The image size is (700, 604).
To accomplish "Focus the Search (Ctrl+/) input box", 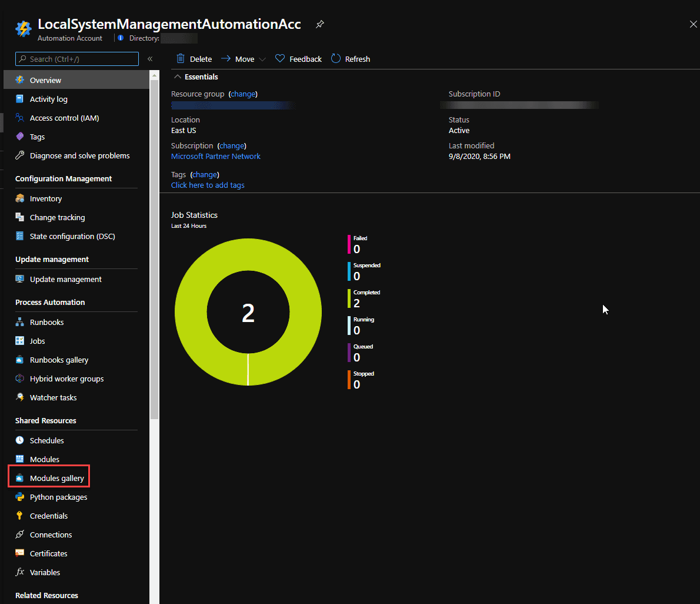I will (x=77, y=59).
